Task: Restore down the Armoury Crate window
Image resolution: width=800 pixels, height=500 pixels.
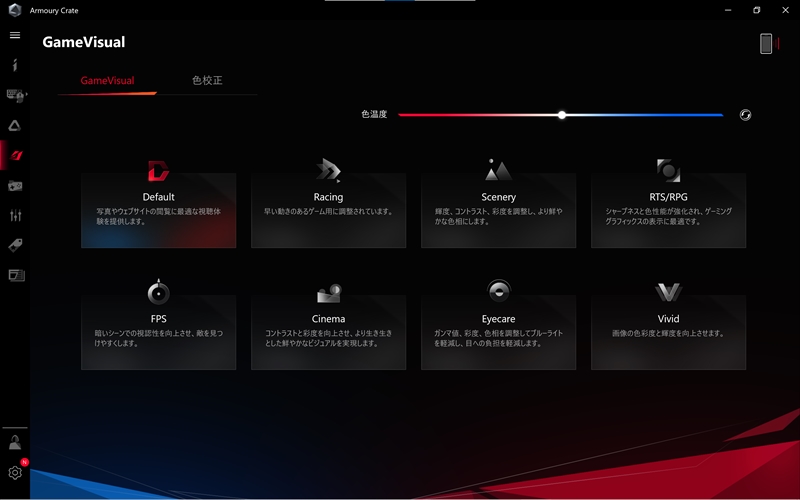Action: (x=757, y=10)
